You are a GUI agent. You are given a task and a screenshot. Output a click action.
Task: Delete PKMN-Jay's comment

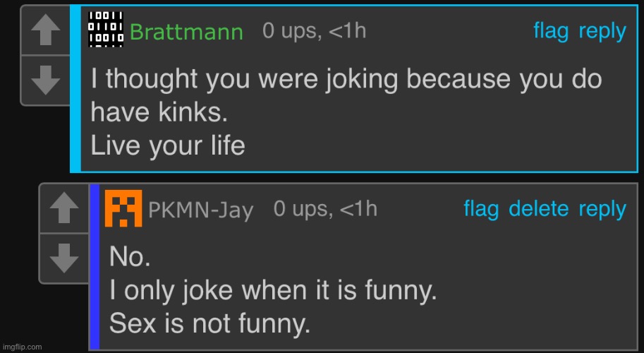click(x=538, y=209)
